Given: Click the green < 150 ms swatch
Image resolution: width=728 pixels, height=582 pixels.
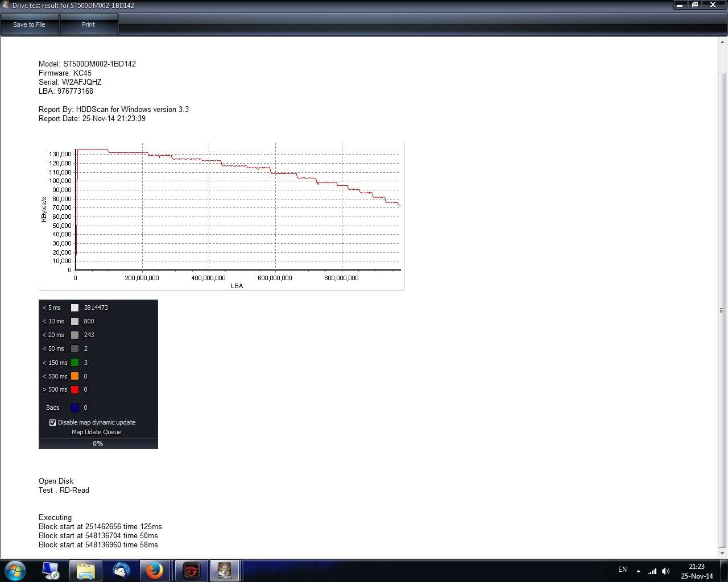Looking at the screenshot, I should (75, 362).
